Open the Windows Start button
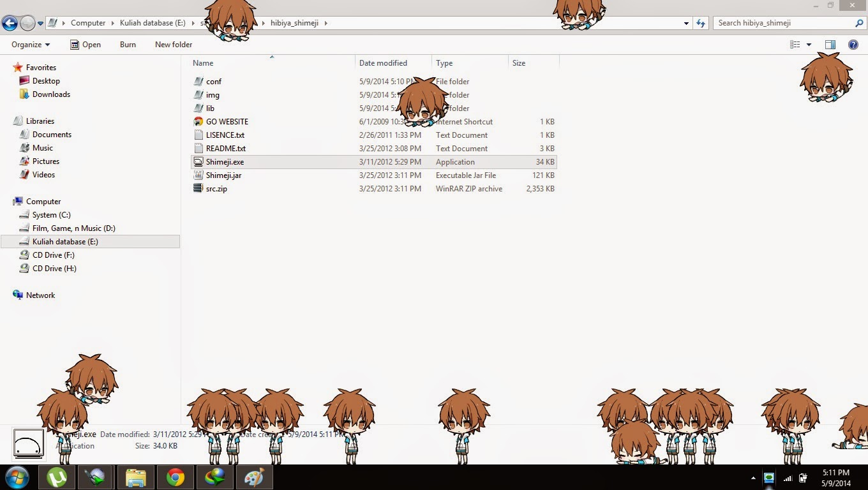Viewport: 868px width, 490px height. click(17, 477)
